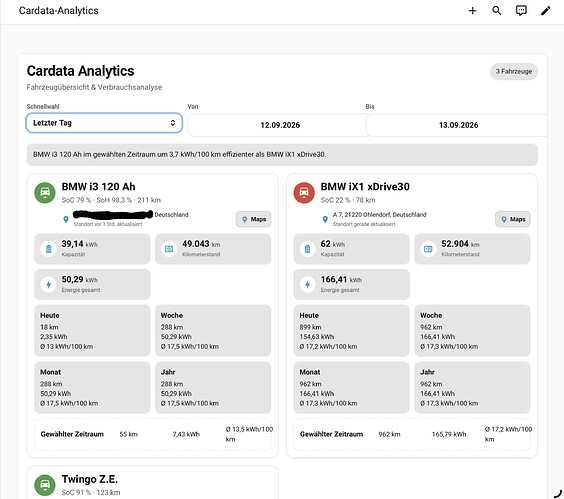This screenshot has height=499, width=564.
Task: Click lightning icon in 166,41 kWh tile
Action: coord(308,284)
